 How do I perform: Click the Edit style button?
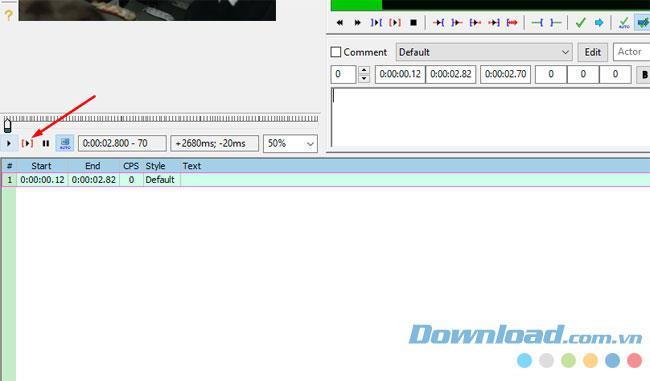pos(592,52)
